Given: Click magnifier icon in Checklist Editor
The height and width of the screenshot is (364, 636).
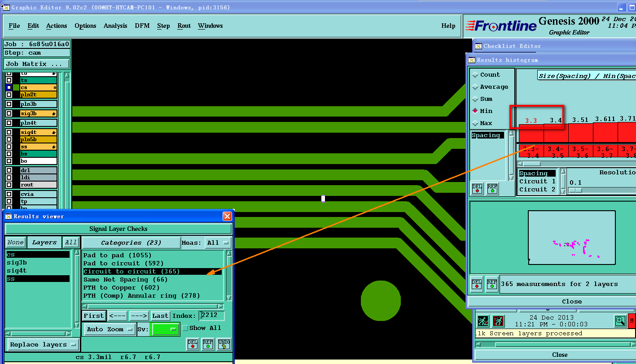Looking at the screenshot, I should [620, 321].
